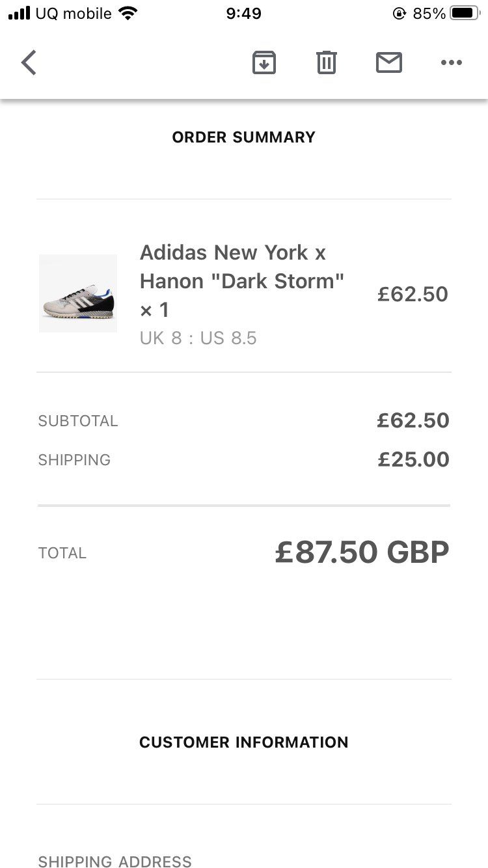Tap the battery indicator in status bar
This screenshot has width=488, height=868.
pyautogui.click(x=465, y=14)
